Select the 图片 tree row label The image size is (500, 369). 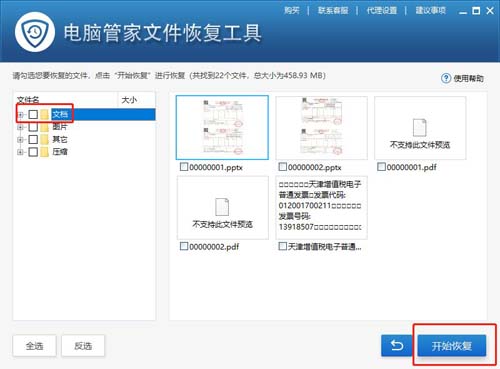[x=60, y=127]
